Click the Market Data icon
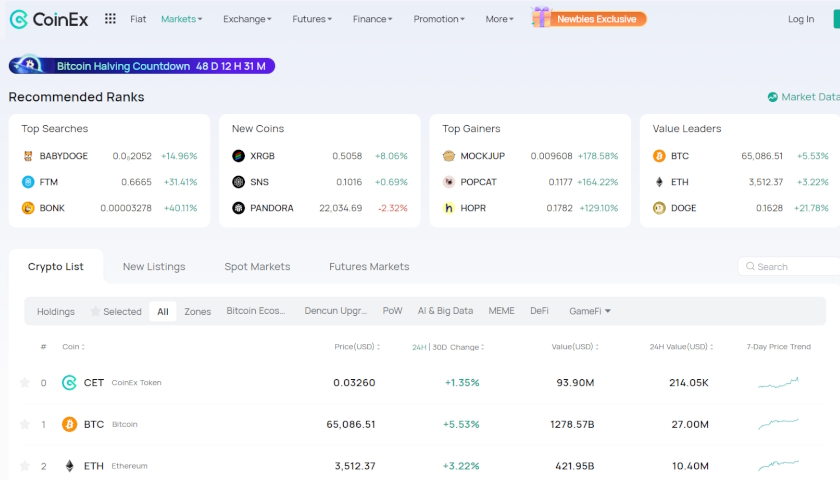The width and height of the screenshot is (840, 480). pos(772,97)
